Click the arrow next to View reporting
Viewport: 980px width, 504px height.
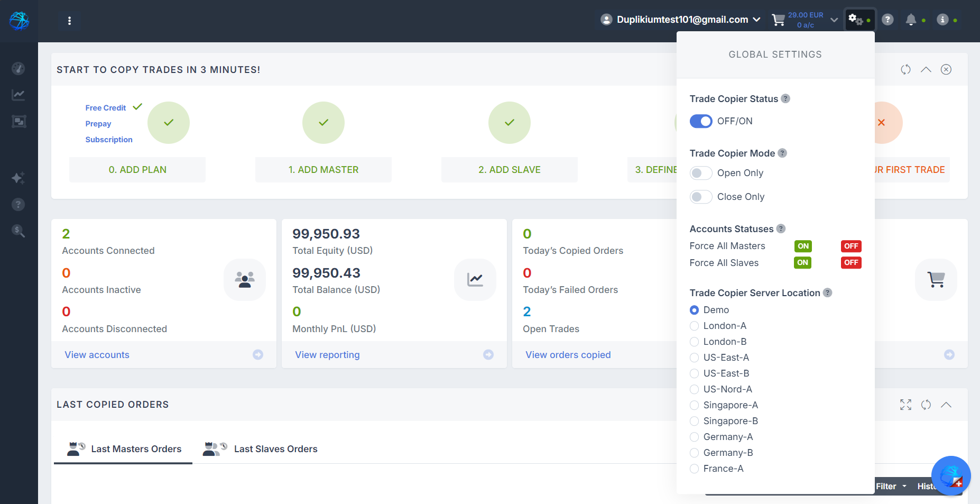488,355
